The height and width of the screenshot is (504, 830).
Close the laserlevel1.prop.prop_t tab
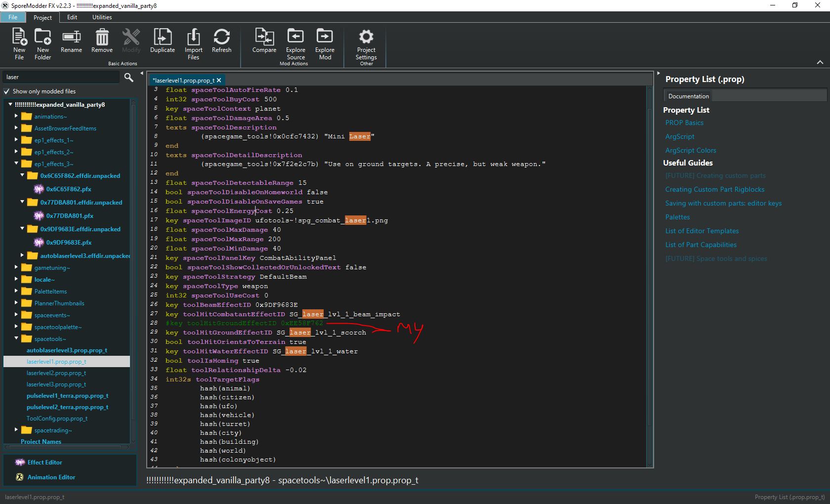219,80
